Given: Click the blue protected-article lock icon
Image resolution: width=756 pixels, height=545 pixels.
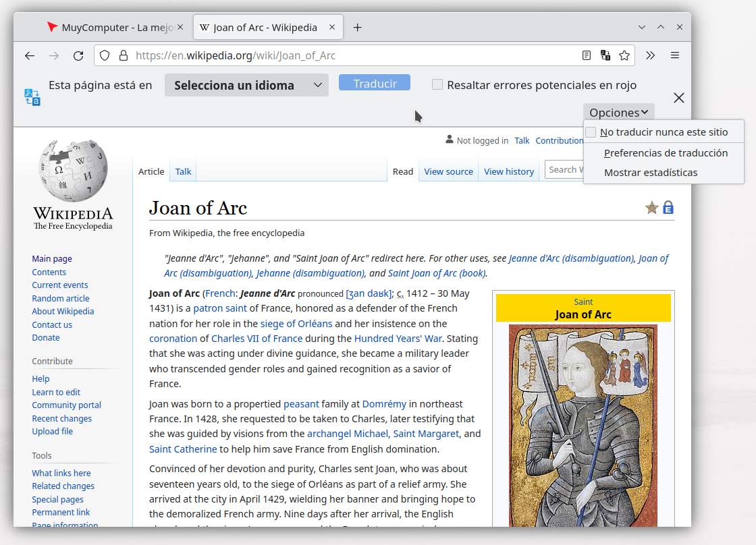Looking at the screenshot, I should [x=668, y=208].
